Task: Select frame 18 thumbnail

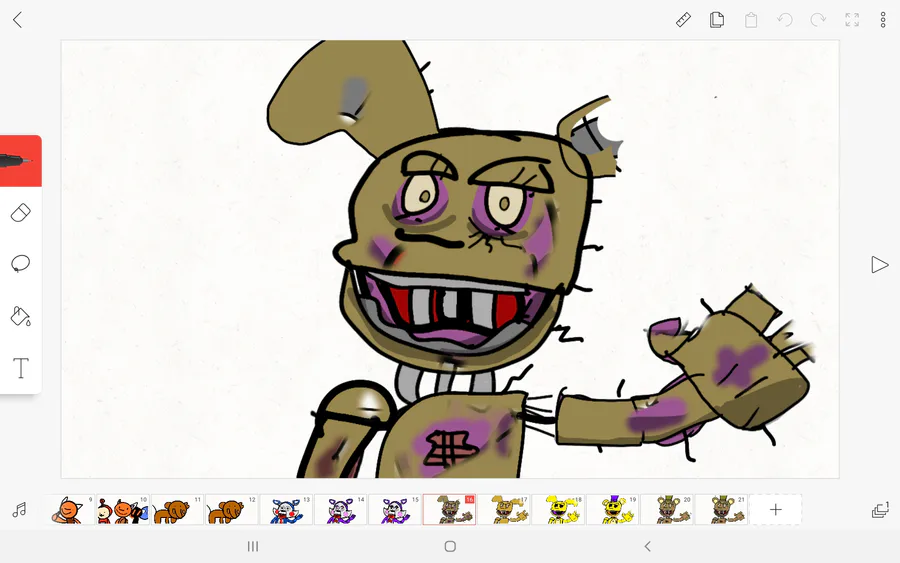Action: pyautogui.click(x=558, y=510)
